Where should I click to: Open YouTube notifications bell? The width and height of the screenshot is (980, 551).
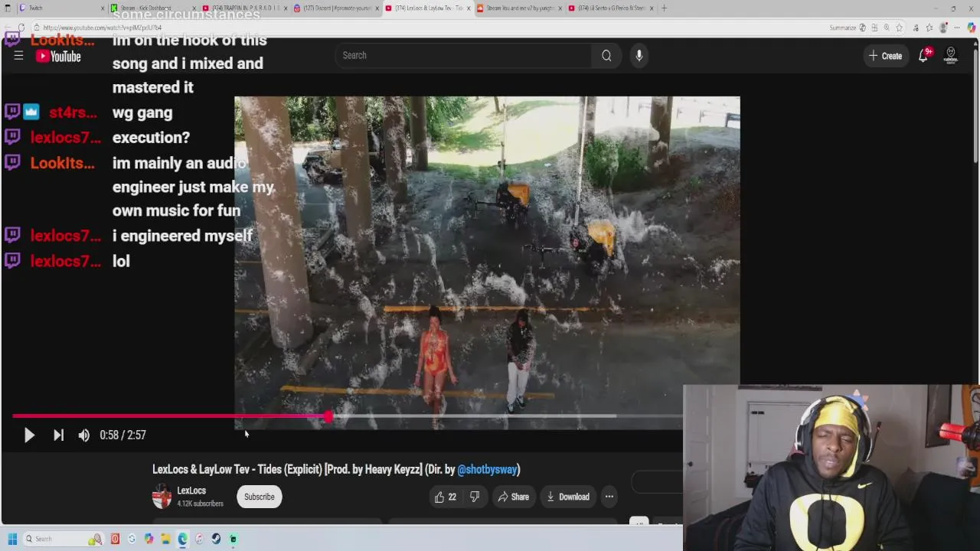tap(924, 55)
